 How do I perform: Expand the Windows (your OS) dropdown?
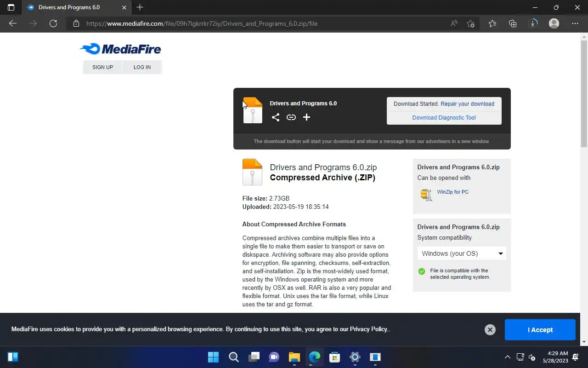click(x=462, y=253)
